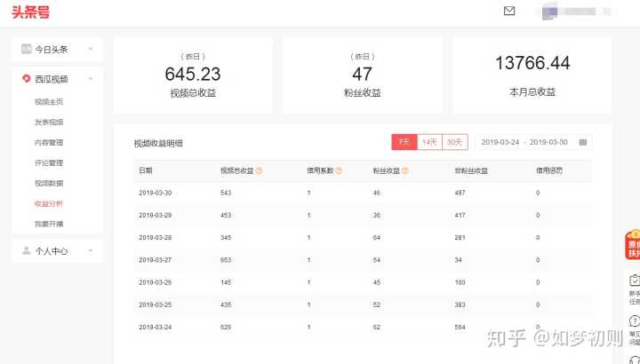The image size is (640, 364).
Task: Click the 2019-03-27 date cell
Action: [155, 260]
